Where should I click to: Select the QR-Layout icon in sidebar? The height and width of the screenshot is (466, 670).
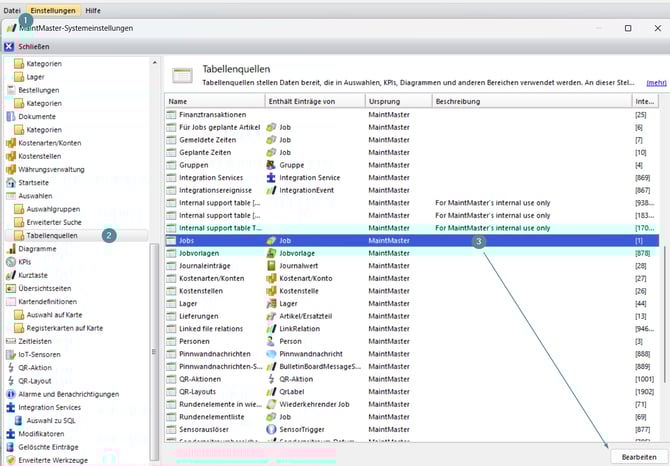[x=11, y=381]
